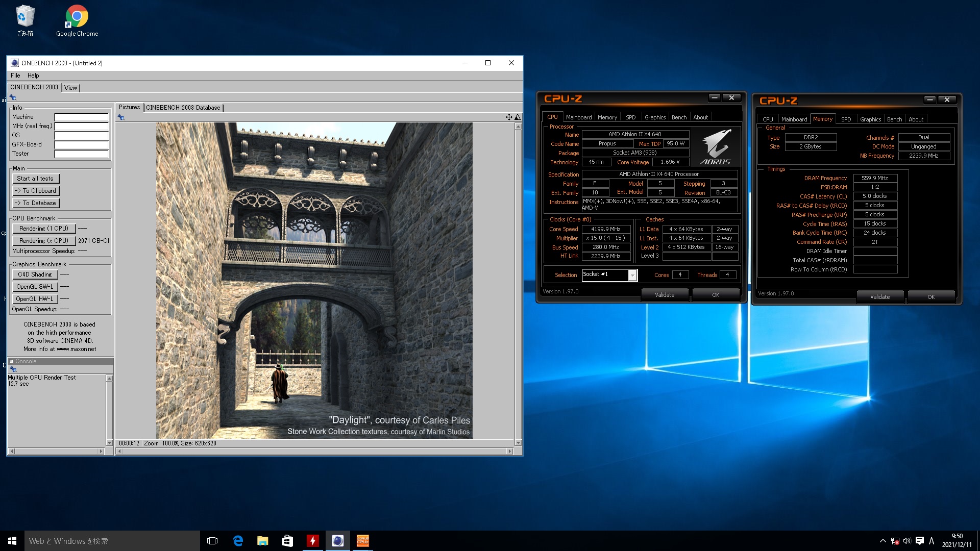
Task: Open About tab in right CPU-Z window
Action: (916, 119)
